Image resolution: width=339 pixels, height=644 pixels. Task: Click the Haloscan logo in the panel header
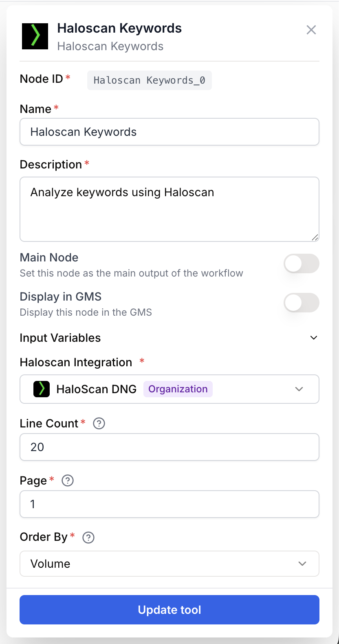(35, 36)
